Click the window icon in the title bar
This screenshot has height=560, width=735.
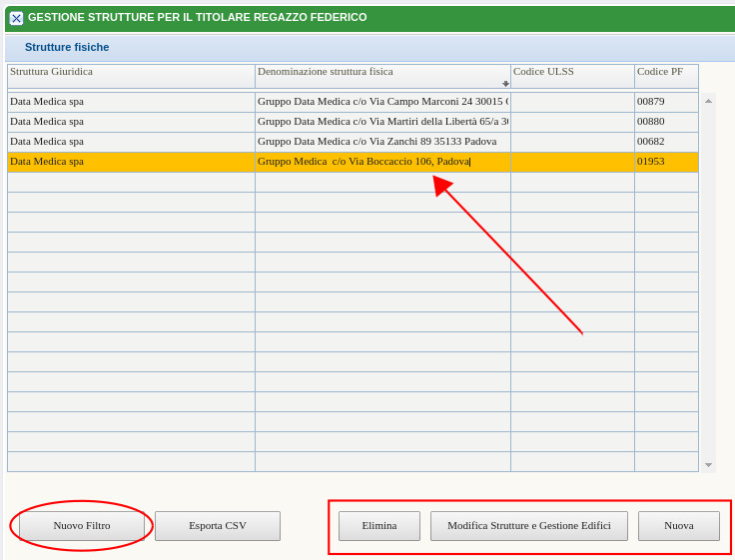16,18
